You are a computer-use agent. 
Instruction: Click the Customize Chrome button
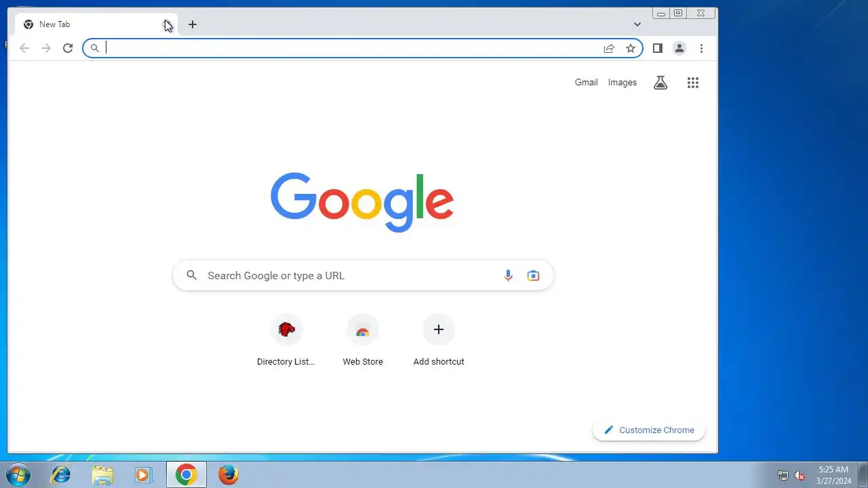(x=649, y=430)
